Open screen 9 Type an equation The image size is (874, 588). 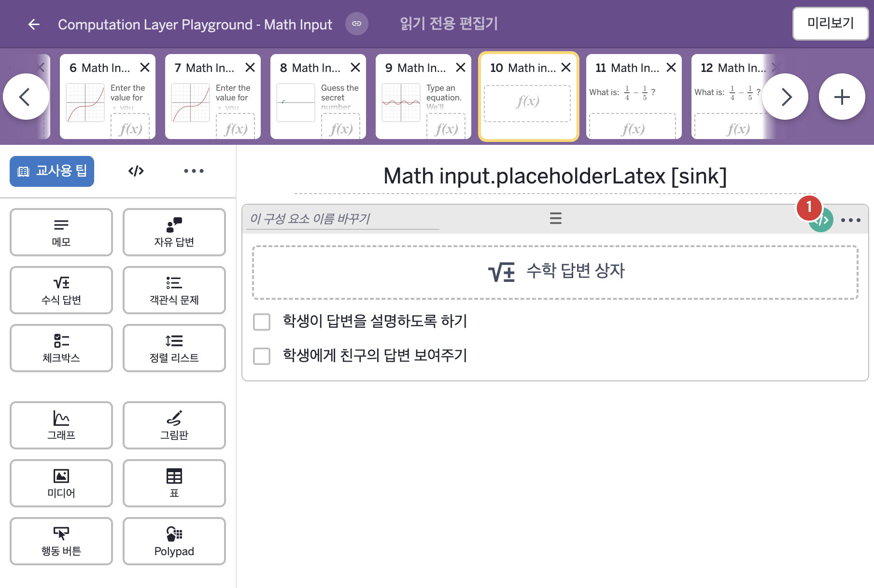point(423,97)
